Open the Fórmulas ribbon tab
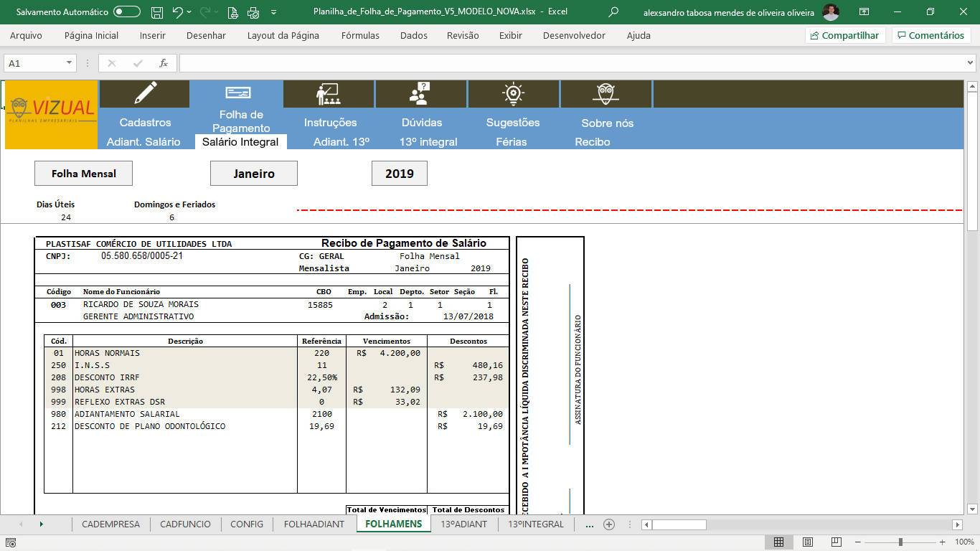Viewport: 980px width, 551px height. coord(360,35)
